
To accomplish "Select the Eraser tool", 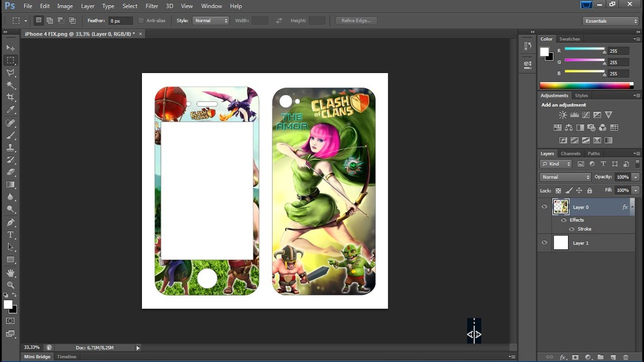I will (11, 172).
